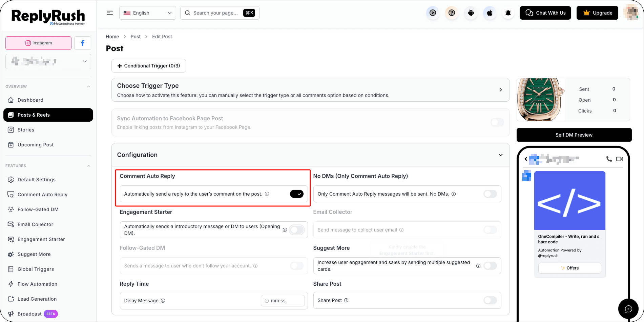Disable the Comment Auto Reply toggle
644x322 pixels.
[x=297, y=194]
